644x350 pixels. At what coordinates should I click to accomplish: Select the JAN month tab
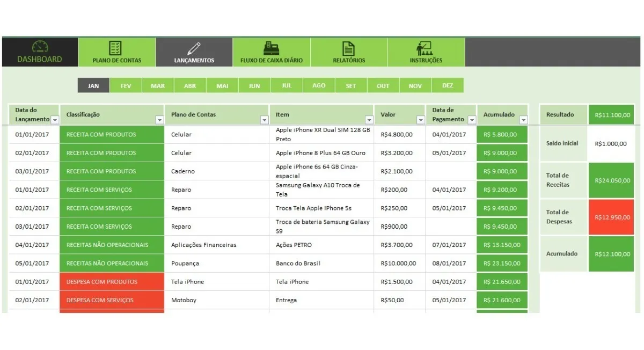(x=93, y=86)
